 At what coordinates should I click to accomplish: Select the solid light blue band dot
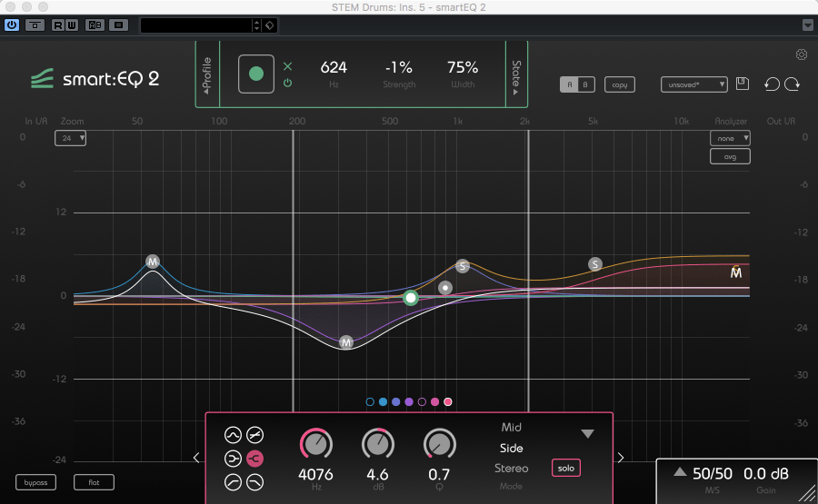383,402
